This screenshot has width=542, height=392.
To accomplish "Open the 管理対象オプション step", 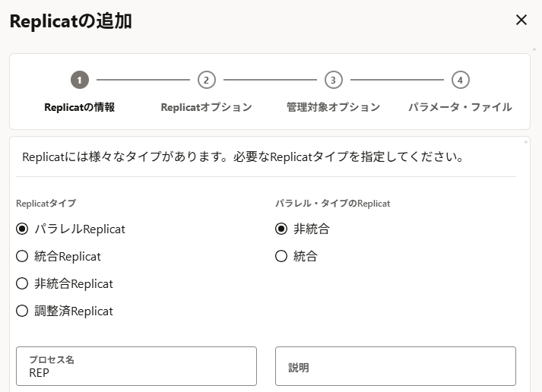I will click(333, 107).
